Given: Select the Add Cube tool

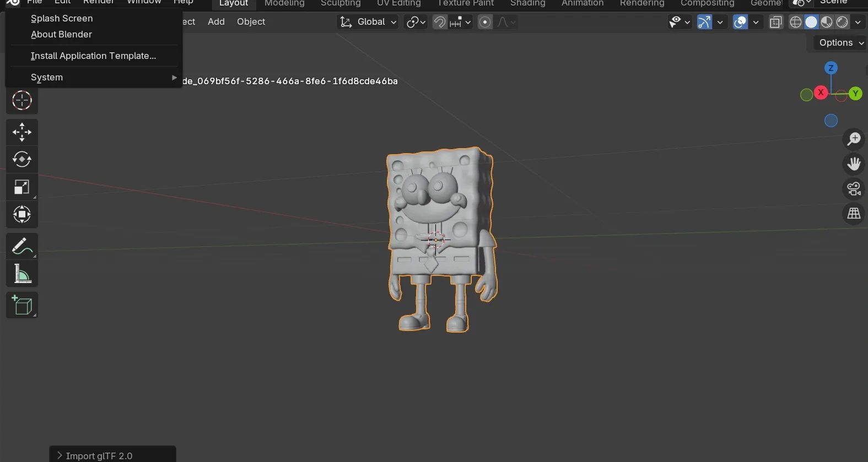Looking at the screenshot, I should [x=22, y=305].
